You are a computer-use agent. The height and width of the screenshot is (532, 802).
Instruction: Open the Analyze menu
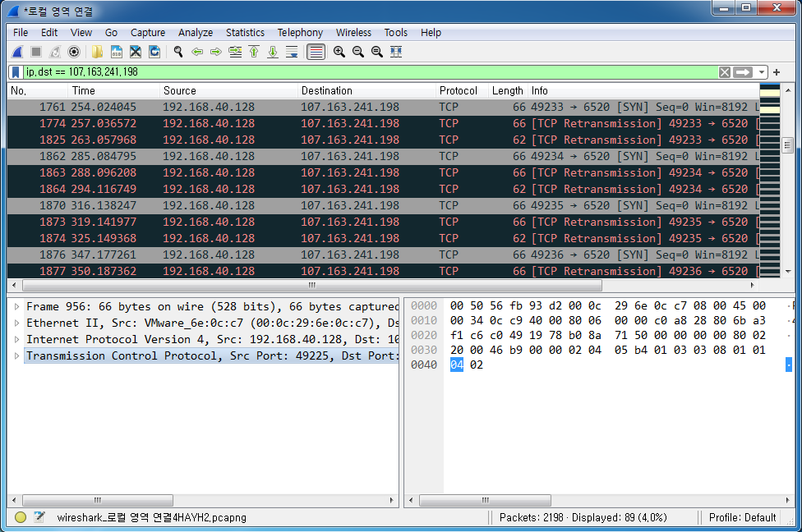[196, 32]
